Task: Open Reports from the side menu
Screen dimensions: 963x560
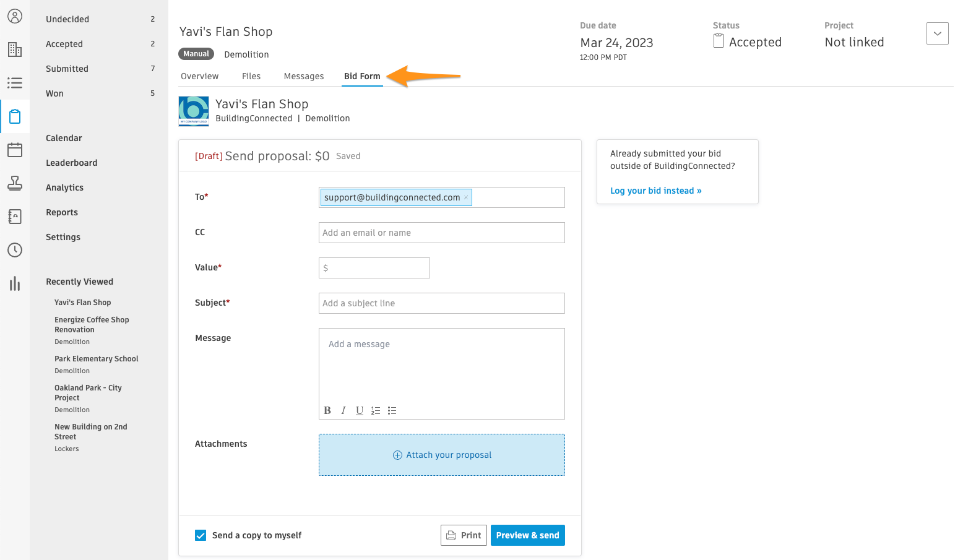Action: point(62,212)
